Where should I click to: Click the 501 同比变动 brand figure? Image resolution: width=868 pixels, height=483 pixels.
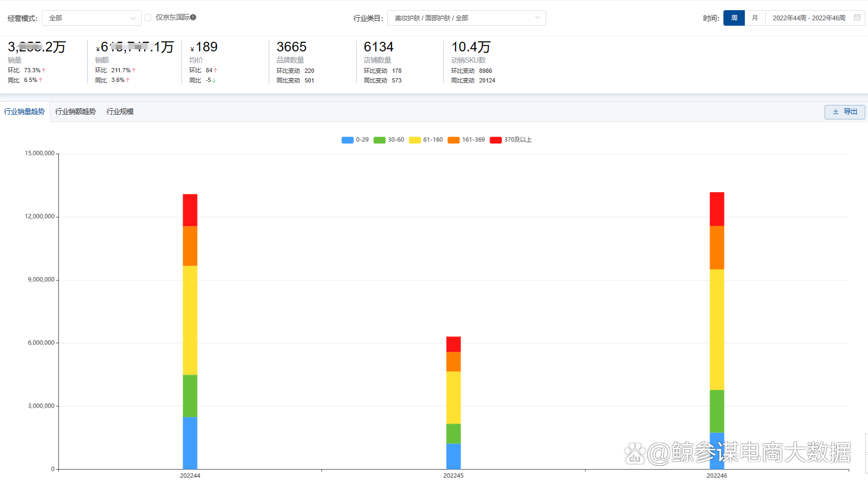(x=310, y=80)
